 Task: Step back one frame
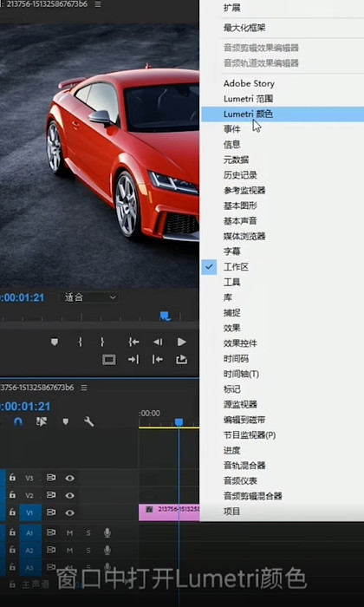158,342
